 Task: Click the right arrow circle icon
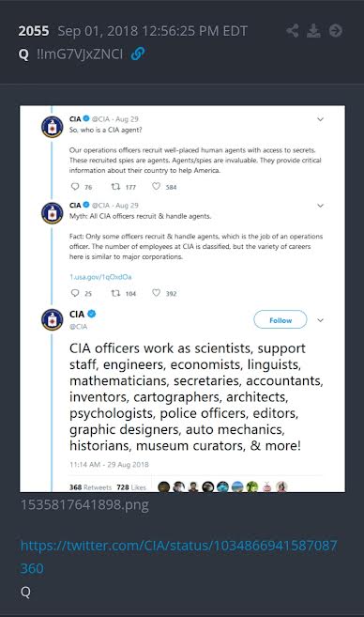coord(335,31)
